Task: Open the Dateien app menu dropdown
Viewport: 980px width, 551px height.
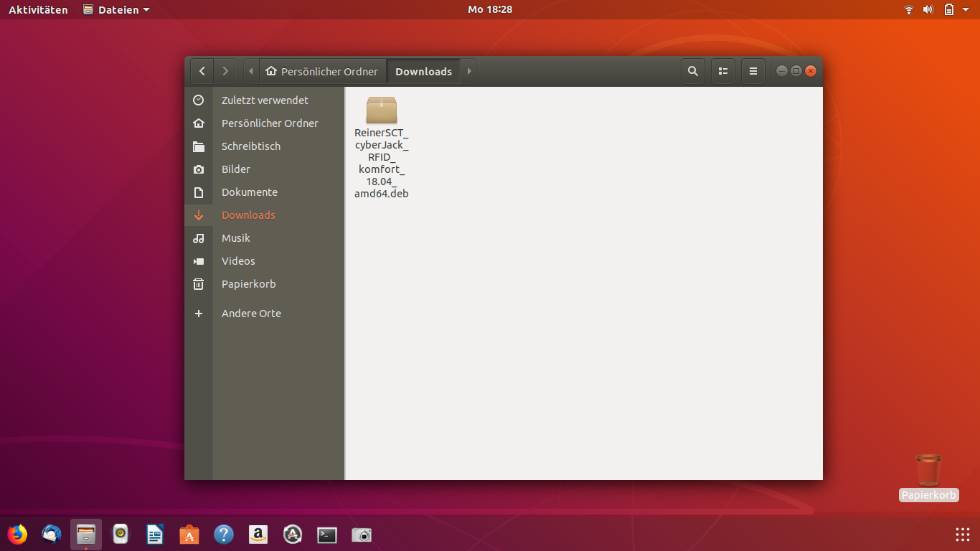Action: 116,9
